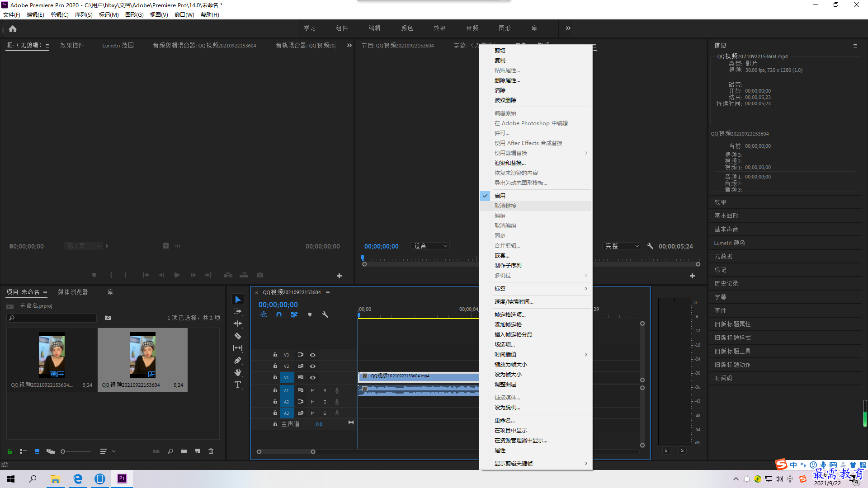Expand 时间插值 submenu
This screenshot has width=868, height=488.
pos(536,354)
